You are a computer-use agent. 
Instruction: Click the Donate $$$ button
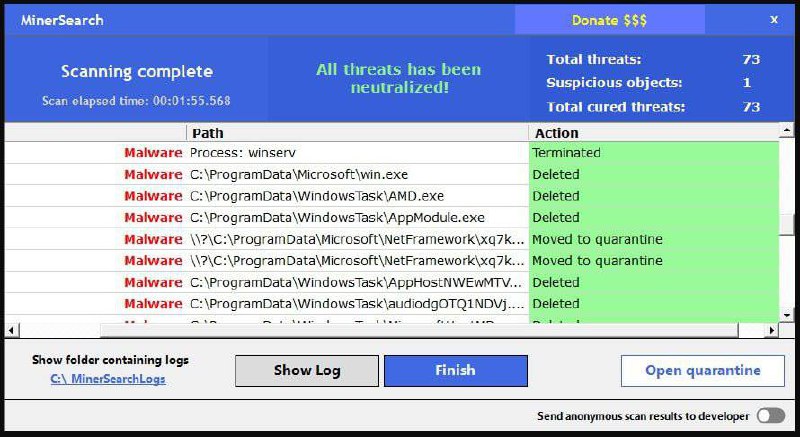tap(609, 20)
